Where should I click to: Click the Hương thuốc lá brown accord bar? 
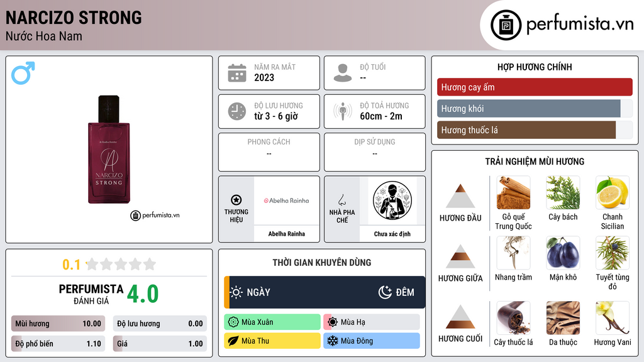coord(535,130)
